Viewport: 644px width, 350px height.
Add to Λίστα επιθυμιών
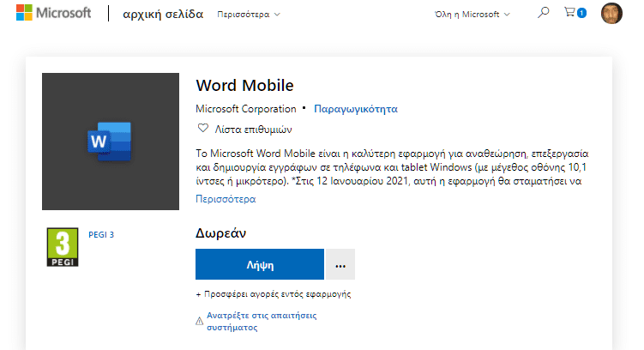253,130
